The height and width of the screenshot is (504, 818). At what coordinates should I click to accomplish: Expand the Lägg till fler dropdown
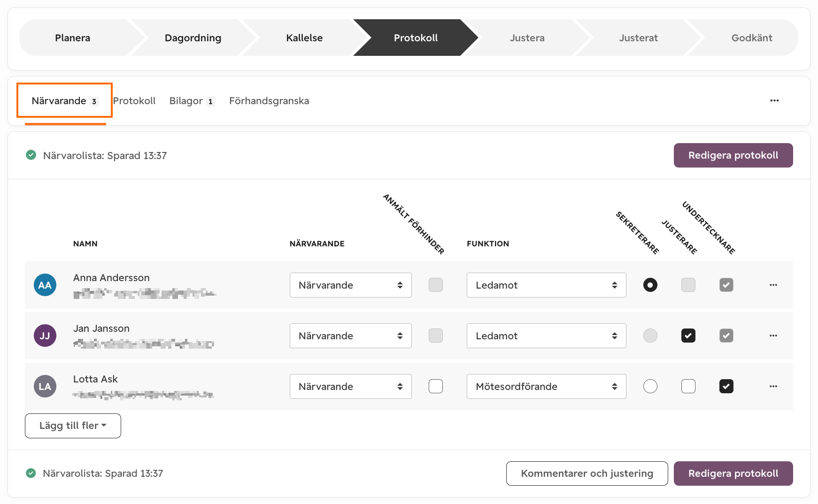pyautogui.click(x=73, y=426)
